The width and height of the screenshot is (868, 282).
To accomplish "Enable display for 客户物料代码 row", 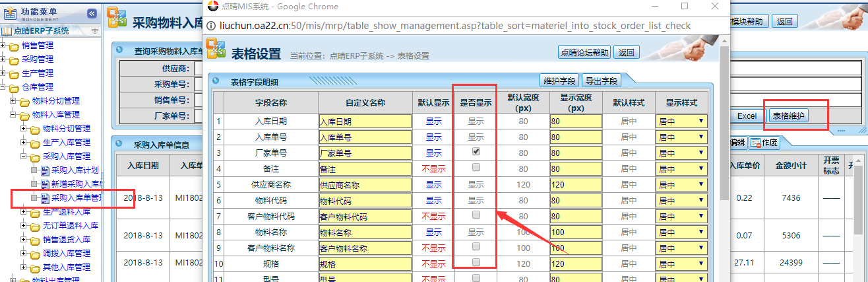I will click(x=476, y=215).
